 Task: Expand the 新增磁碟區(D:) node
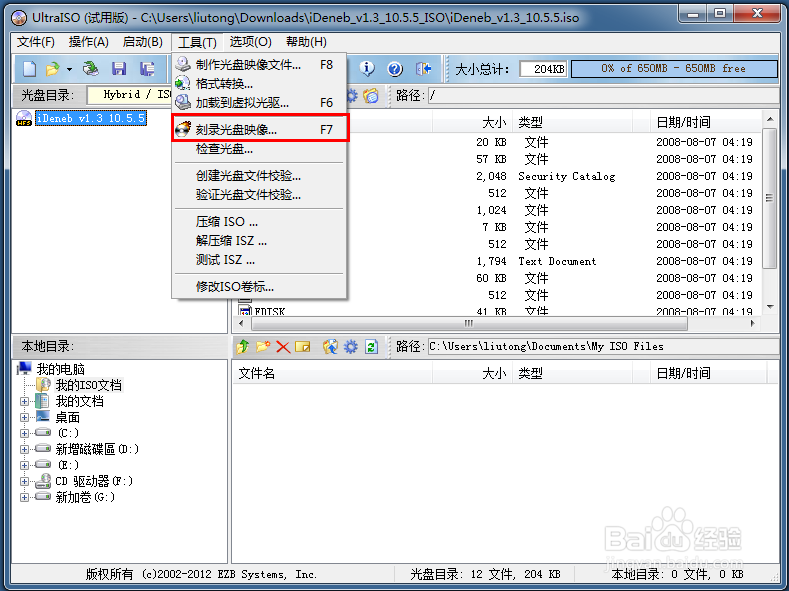24,449
